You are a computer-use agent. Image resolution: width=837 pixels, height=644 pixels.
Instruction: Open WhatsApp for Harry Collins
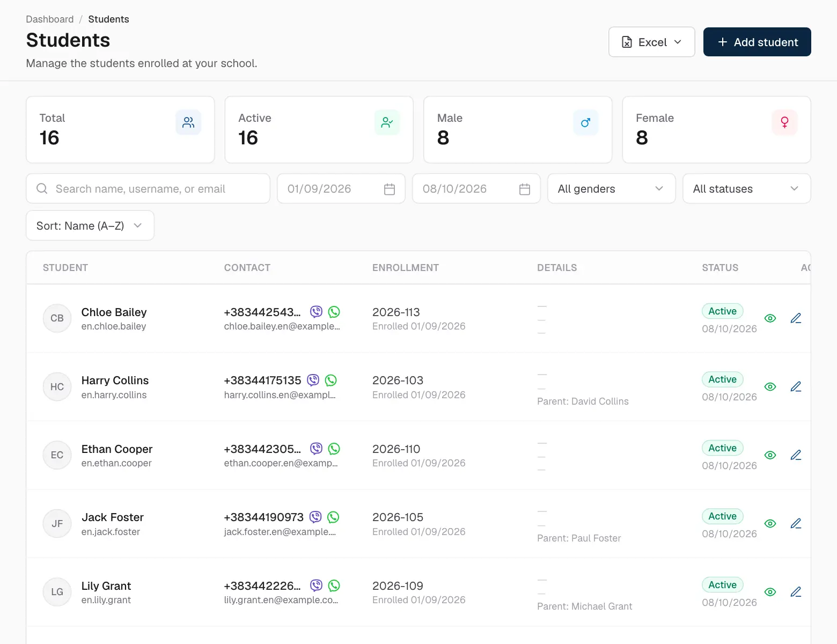pos(331,380)
